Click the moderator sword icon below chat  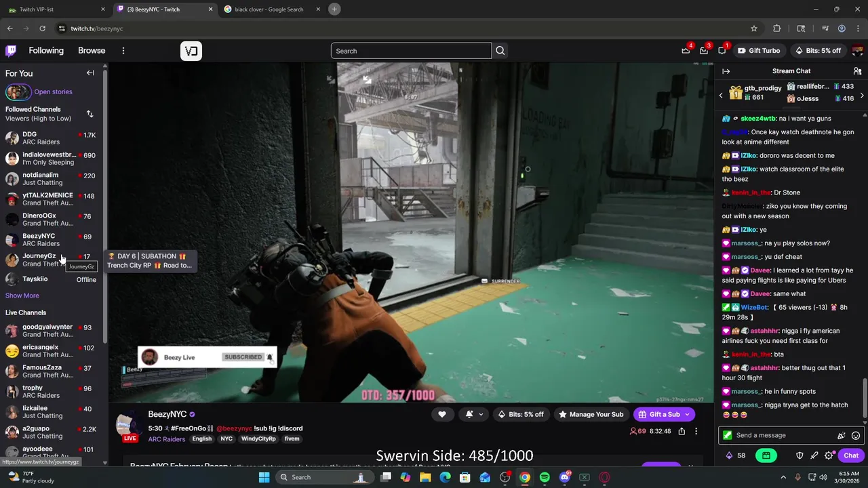[814, 455]
